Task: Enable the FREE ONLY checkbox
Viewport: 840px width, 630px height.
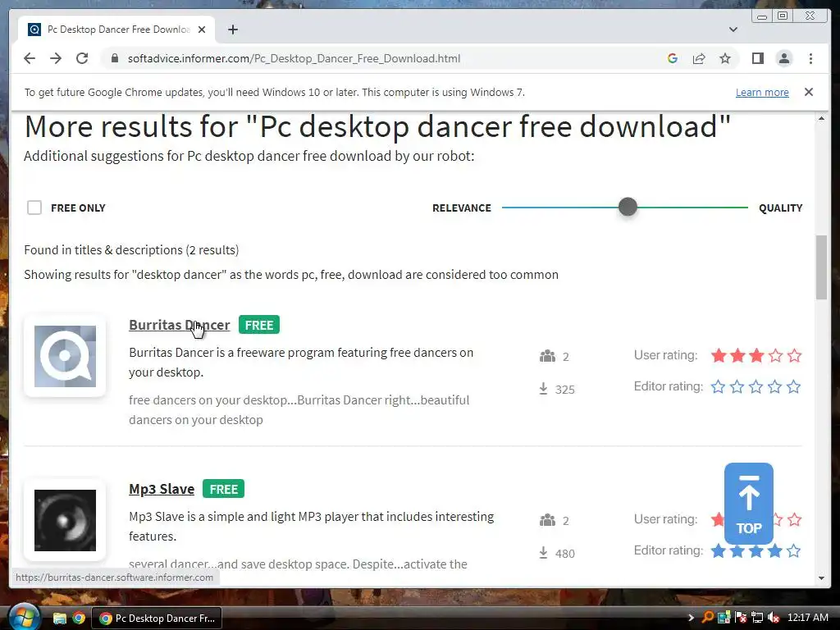Action: click(x=34, y=208)
